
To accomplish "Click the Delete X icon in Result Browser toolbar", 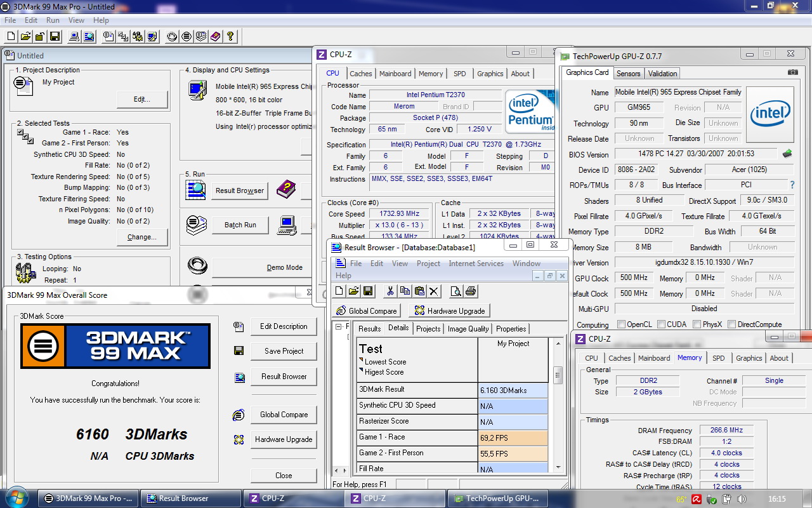I will [434, 291].
